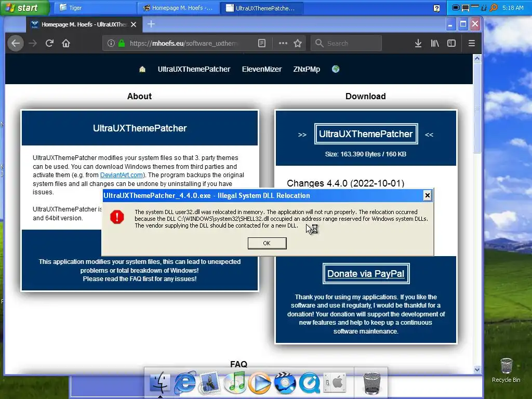Open ElevenMizer navigation item

[262, 69]
